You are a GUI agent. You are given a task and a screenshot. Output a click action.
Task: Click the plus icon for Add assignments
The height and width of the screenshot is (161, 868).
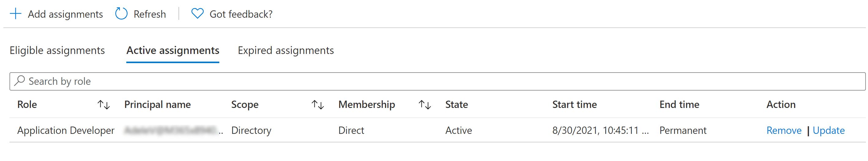tap(16, 14)
